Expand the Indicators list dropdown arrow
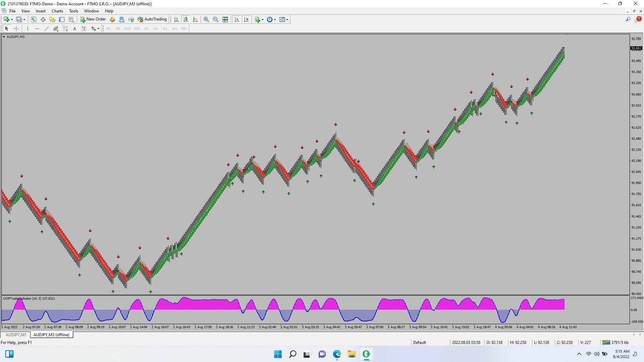 tap(262, 19)
